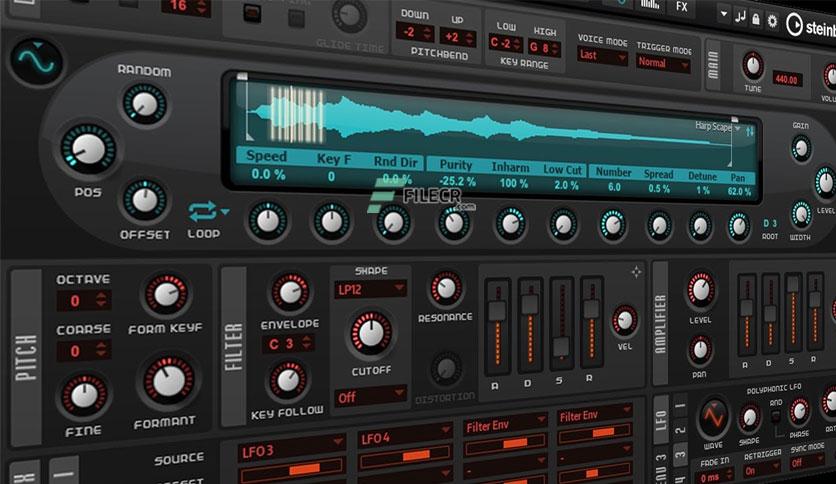Select the LFO 1 tab

[680, 406]
